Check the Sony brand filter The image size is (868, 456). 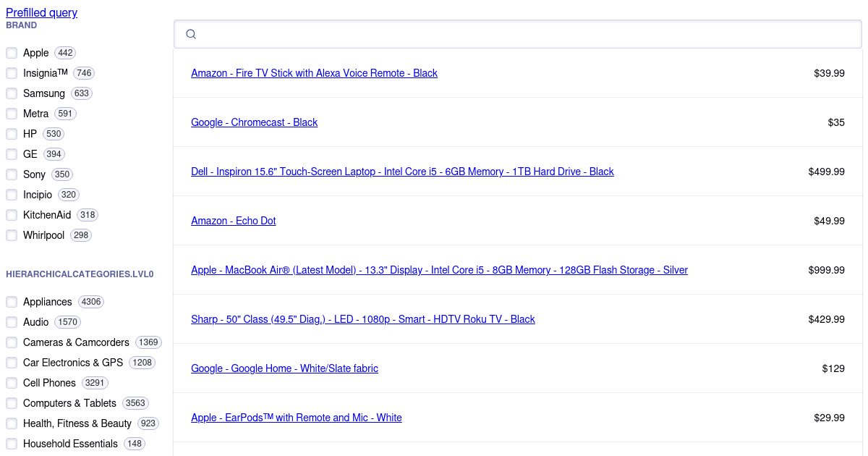[x=12, y=174]
